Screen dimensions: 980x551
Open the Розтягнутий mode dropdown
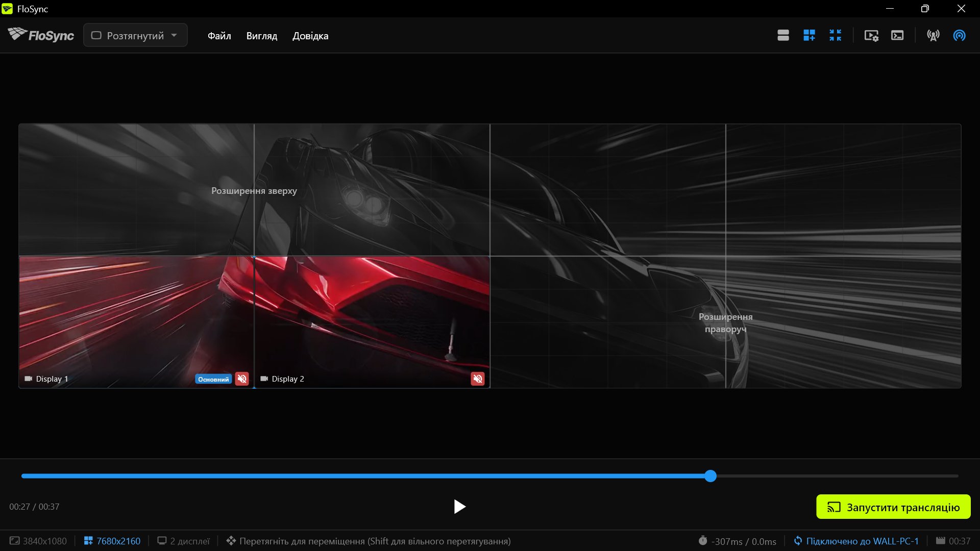point(135,35)
